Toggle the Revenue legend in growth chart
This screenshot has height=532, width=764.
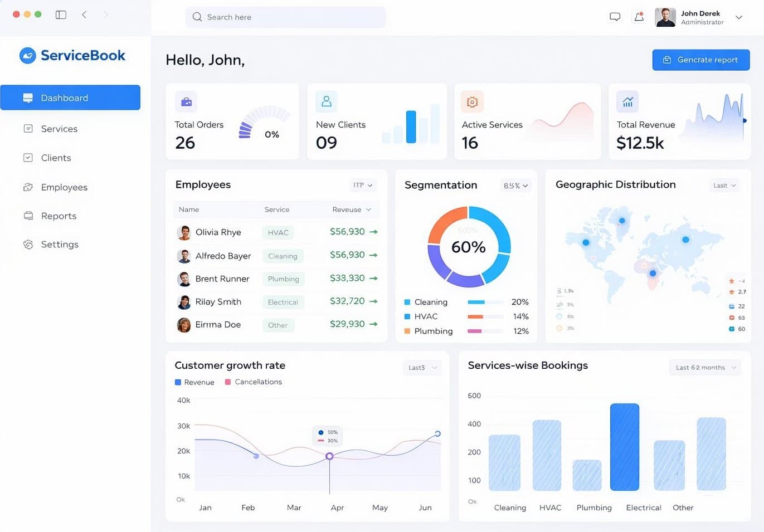pyautogui.click(x=194, y=382)
